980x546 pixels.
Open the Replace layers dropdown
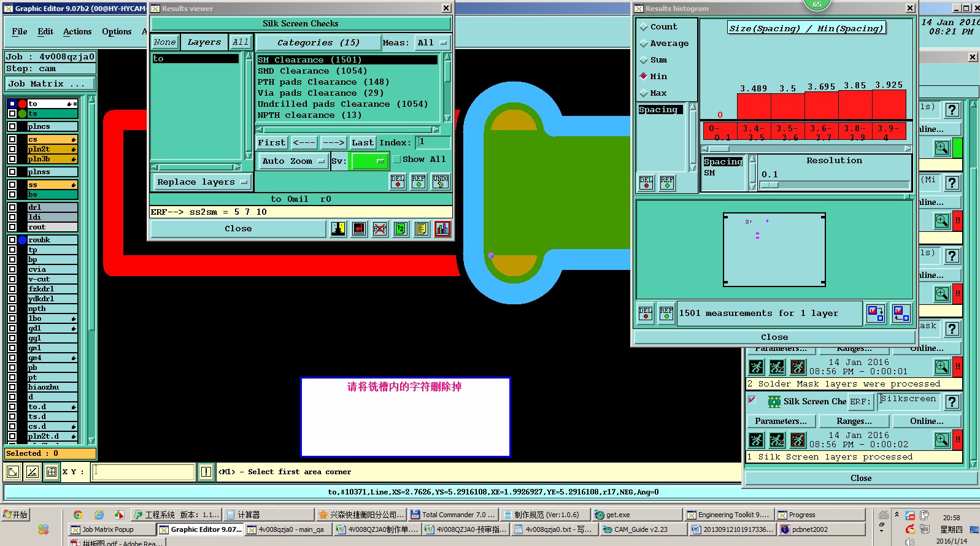tap(201, 182)
